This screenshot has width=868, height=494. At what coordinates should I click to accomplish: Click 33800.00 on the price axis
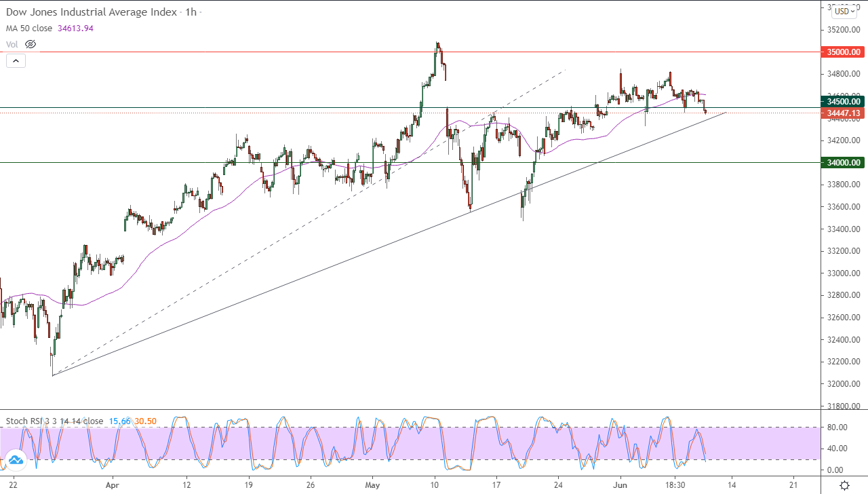(844, 185)
